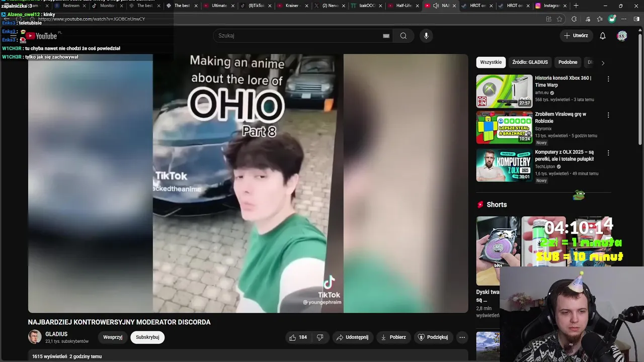Click the Utwórz create button
Viewport: 644px width, 362px height.
coord(576,36)
